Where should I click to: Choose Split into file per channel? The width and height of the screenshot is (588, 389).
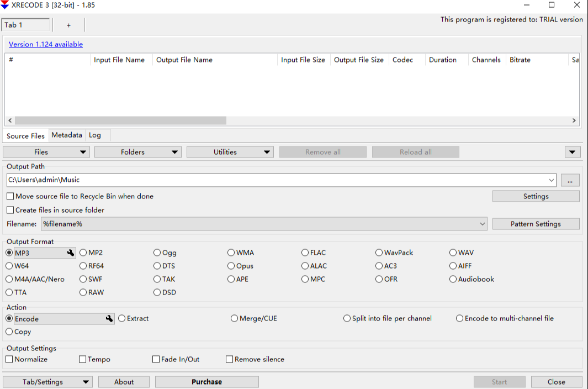tap(388, 318)
